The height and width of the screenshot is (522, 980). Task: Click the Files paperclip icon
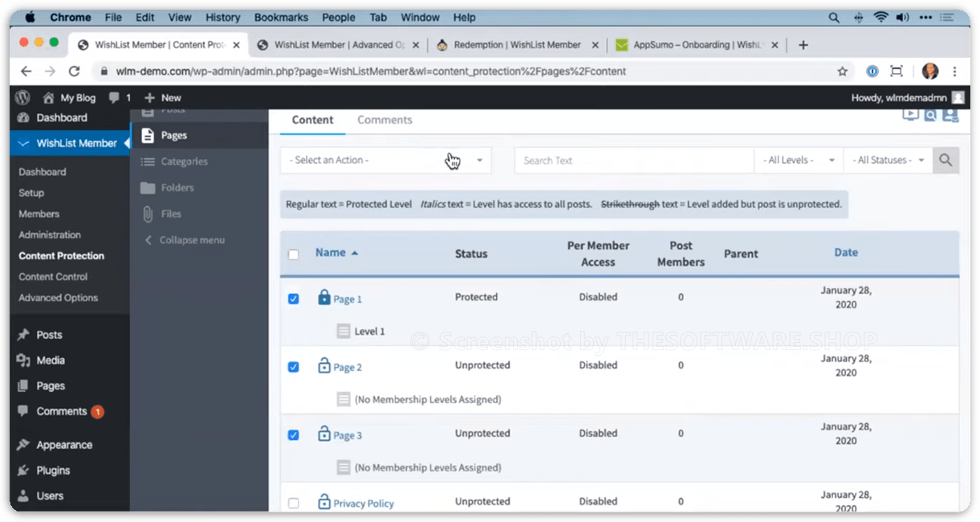[148, 214]
